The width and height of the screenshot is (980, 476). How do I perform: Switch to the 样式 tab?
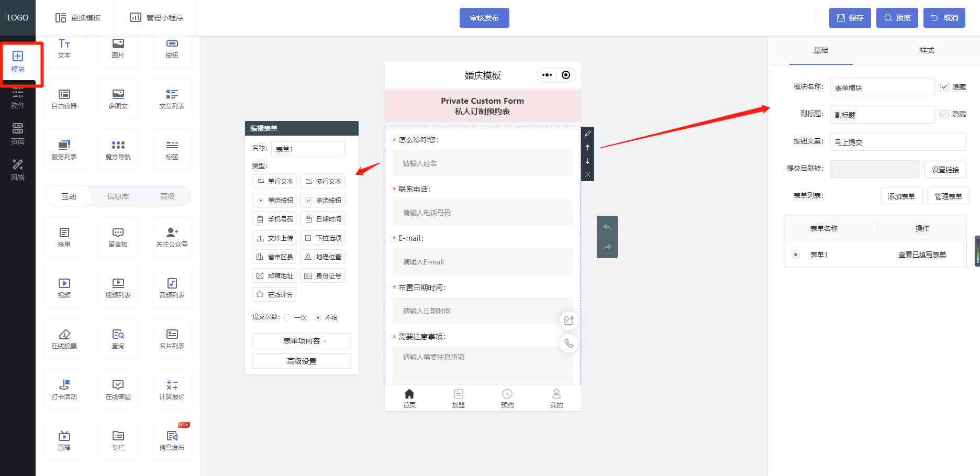927,50
